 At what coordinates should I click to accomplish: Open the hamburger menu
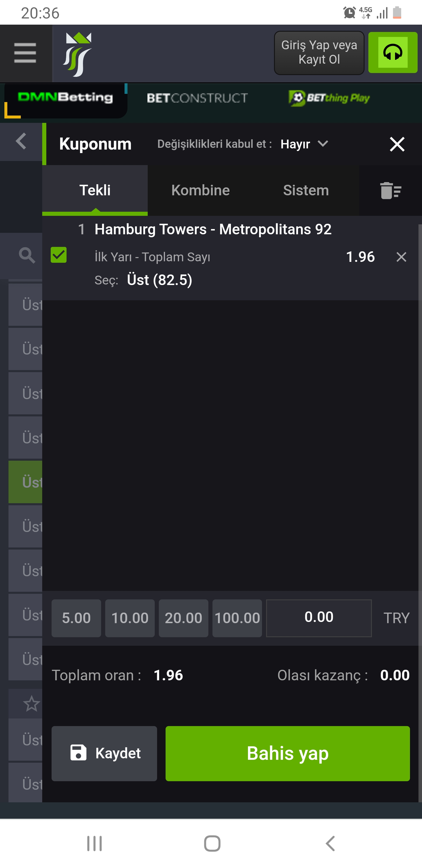tap(25, 53)
